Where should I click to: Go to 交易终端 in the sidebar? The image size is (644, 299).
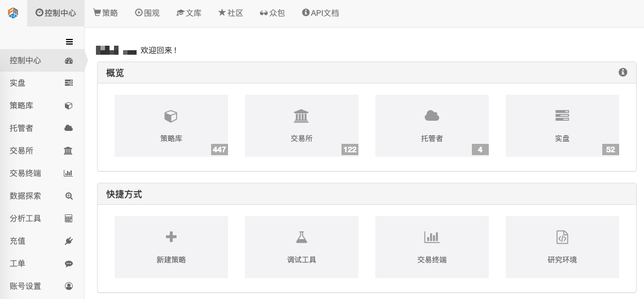[42, 173]
